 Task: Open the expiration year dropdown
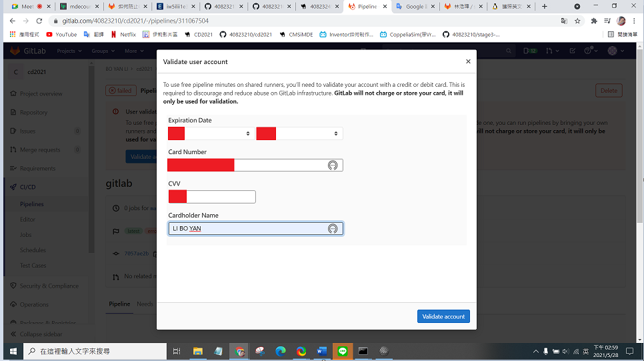pyautogui.click(x=299, y=133)
